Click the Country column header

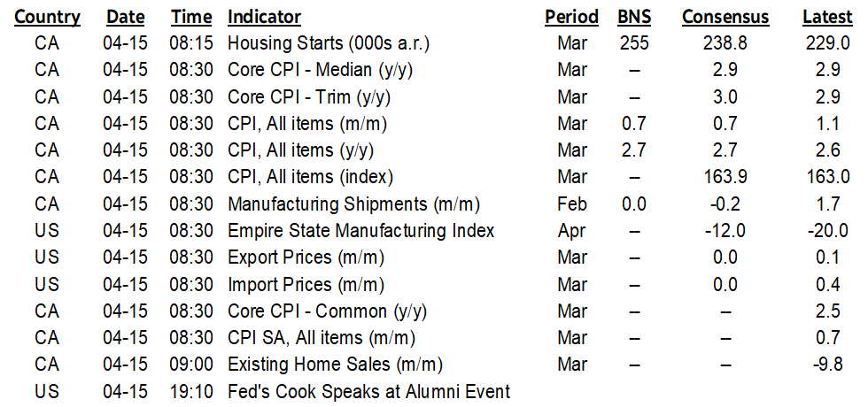coord(47,17)
